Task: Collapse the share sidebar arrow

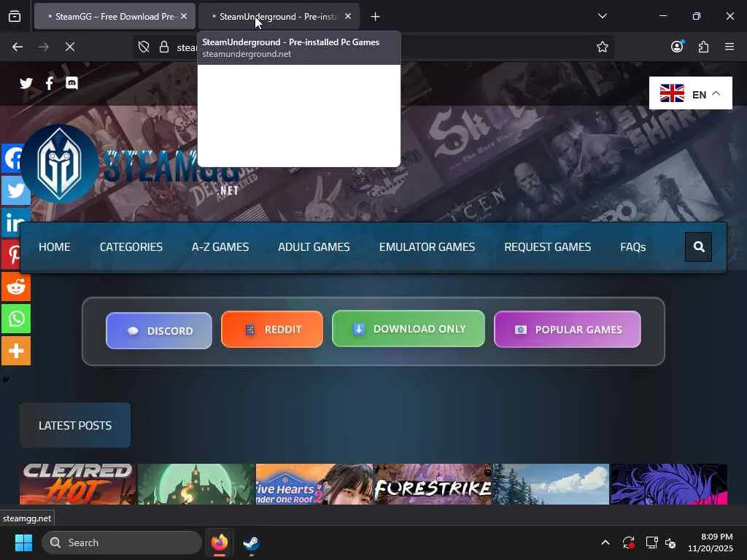Action: coord(6,379)
